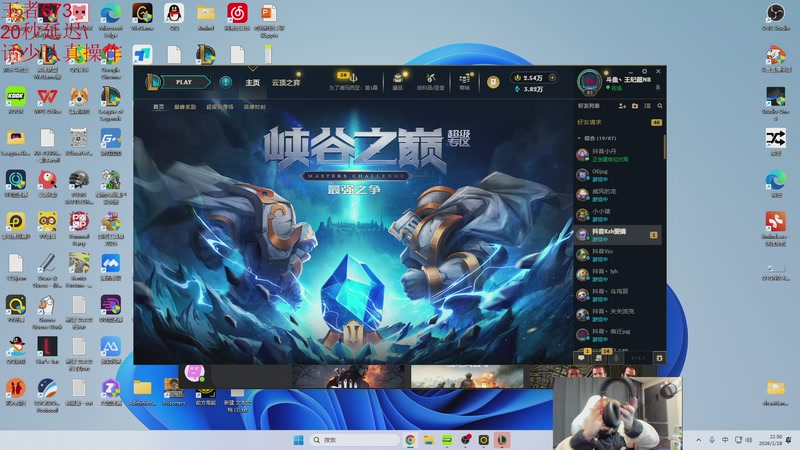Click the PLAY button in League client
Viewport: 800px width, 450px height.
pyautogui.click(x=184, y=82)
